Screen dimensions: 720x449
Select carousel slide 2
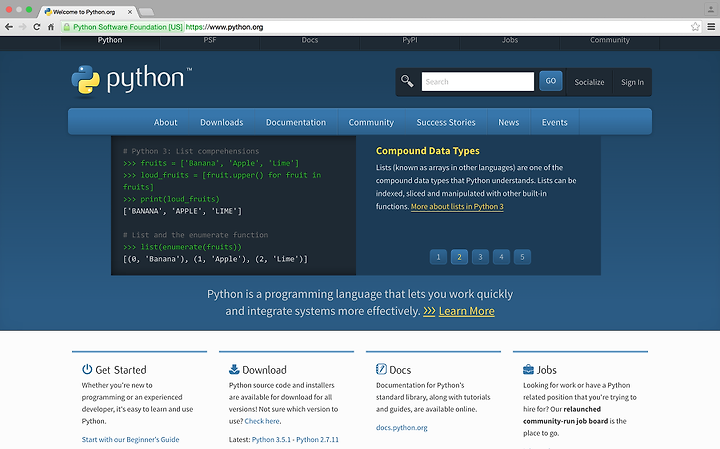coord(459,257)
